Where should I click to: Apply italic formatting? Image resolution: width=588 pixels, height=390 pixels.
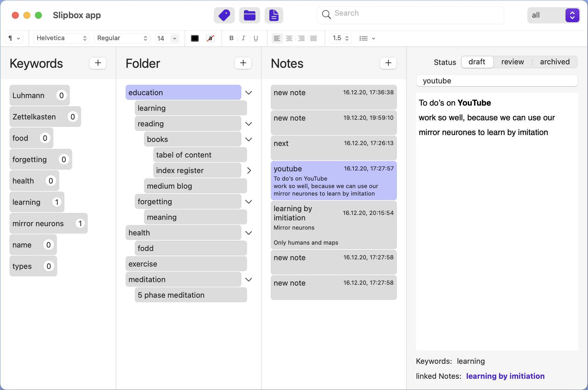coord(243,38)
